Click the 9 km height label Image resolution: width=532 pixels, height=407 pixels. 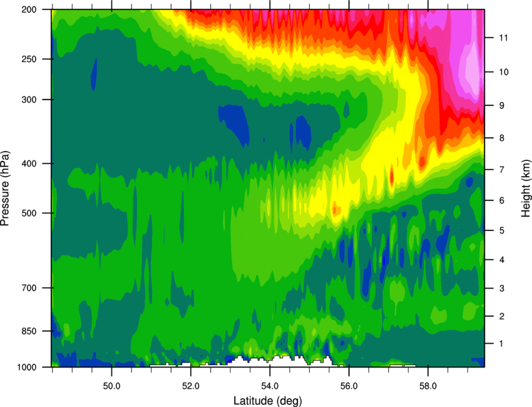502,106
